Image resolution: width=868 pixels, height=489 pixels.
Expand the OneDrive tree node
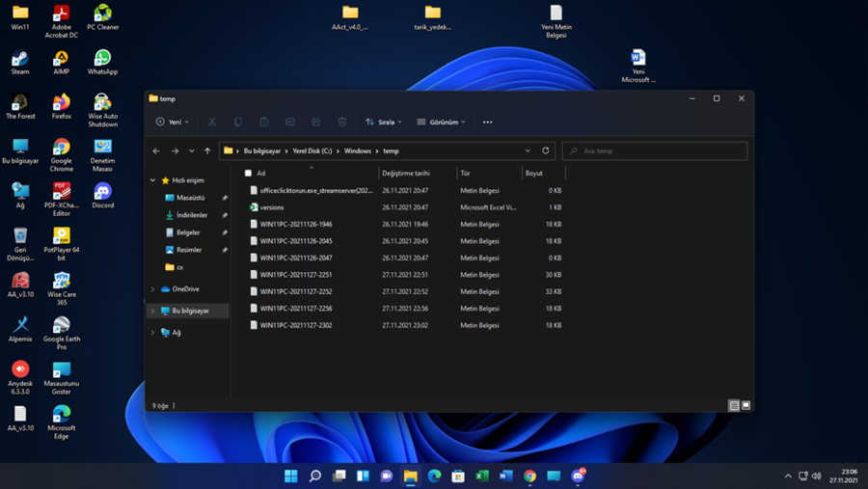tap(152, 289)
